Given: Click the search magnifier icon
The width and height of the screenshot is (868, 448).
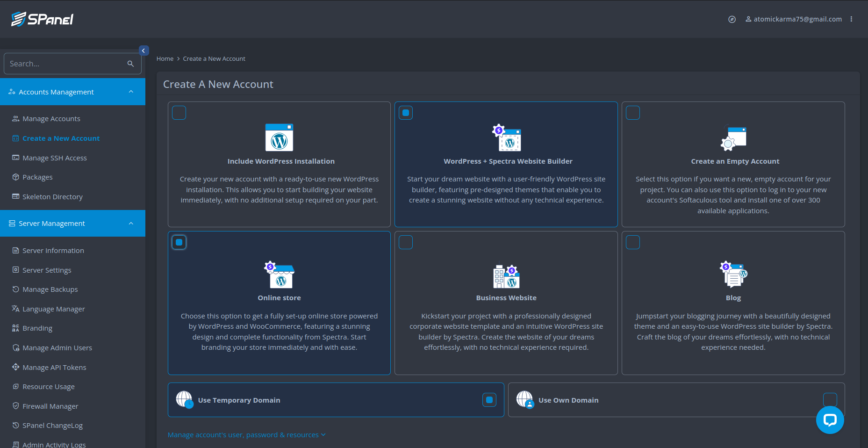Looking at the screenshot, I should pos(130,63).
